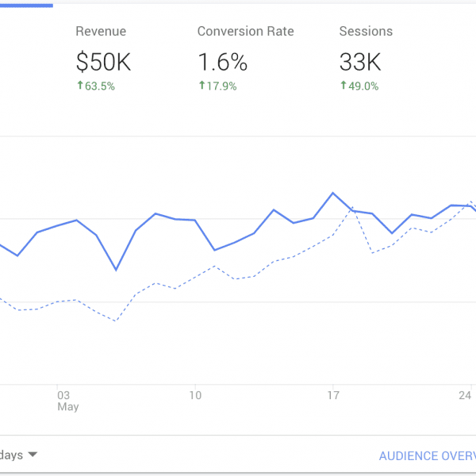
Task: Click the up arrow beside 17.9%
Action: (x=201, y=86)
